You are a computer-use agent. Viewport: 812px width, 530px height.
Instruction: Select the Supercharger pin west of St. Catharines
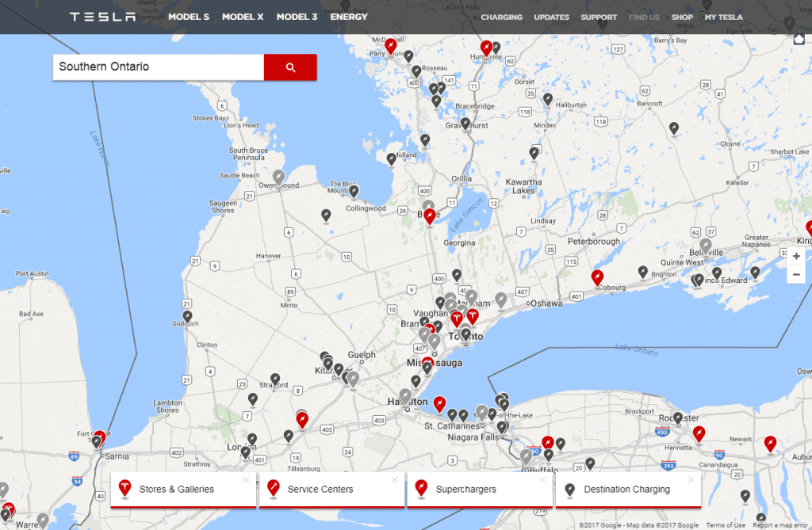pos(439,403)
